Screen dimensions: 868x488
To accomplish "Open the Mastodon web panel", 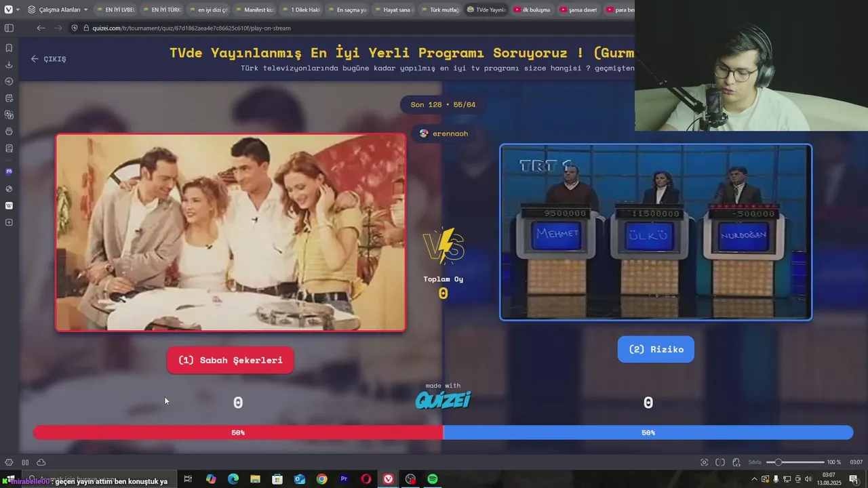I will point(9,171).
